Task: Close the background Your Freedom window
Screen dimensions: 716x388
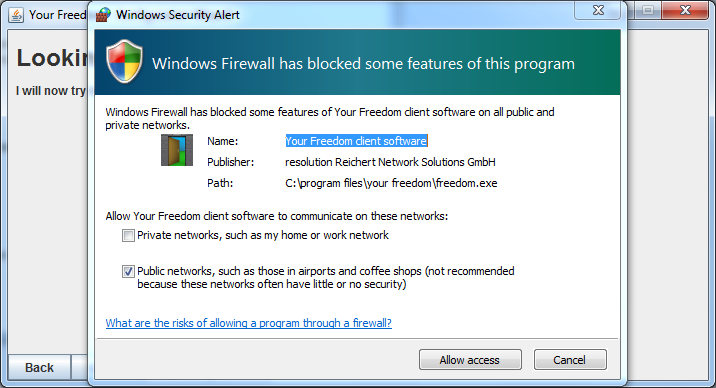Action: click(685, 10)
